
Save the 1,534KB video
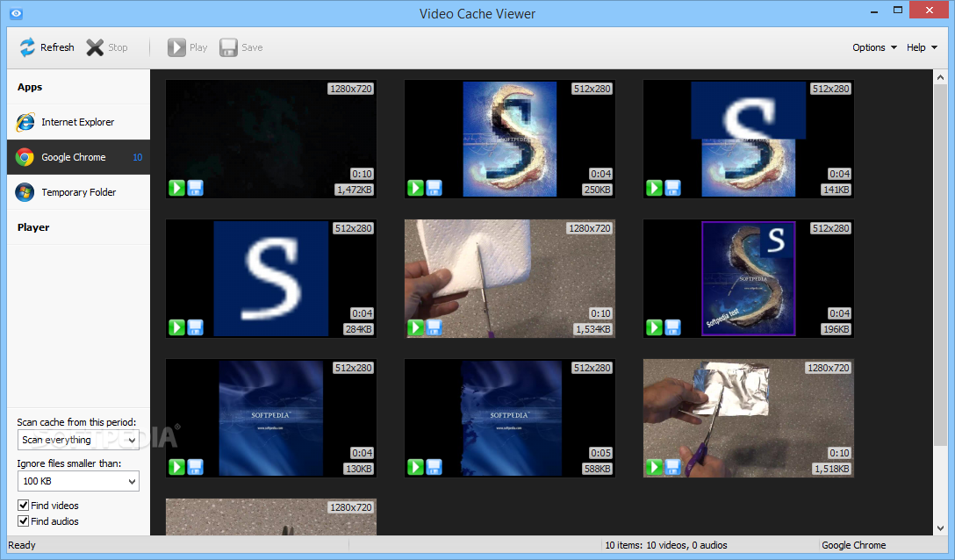[x=434, y=327]
